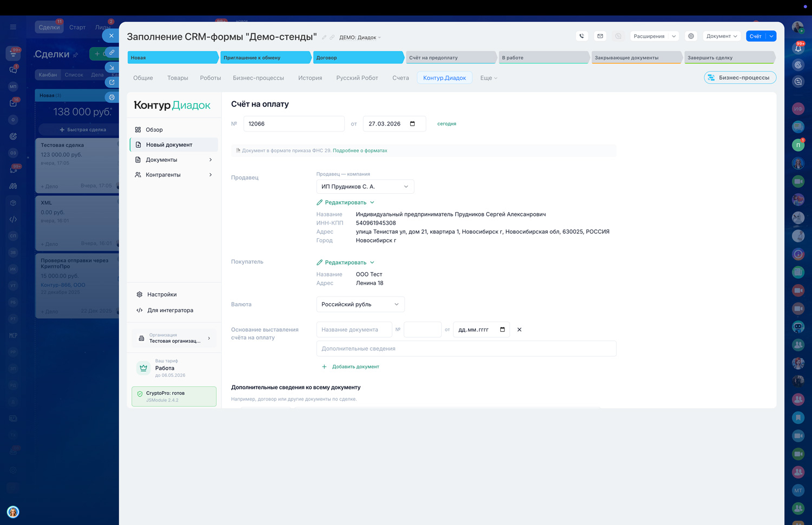Open tasks checkbox icon with badge 16
This screenshot has height=525, width=812.
13,103
